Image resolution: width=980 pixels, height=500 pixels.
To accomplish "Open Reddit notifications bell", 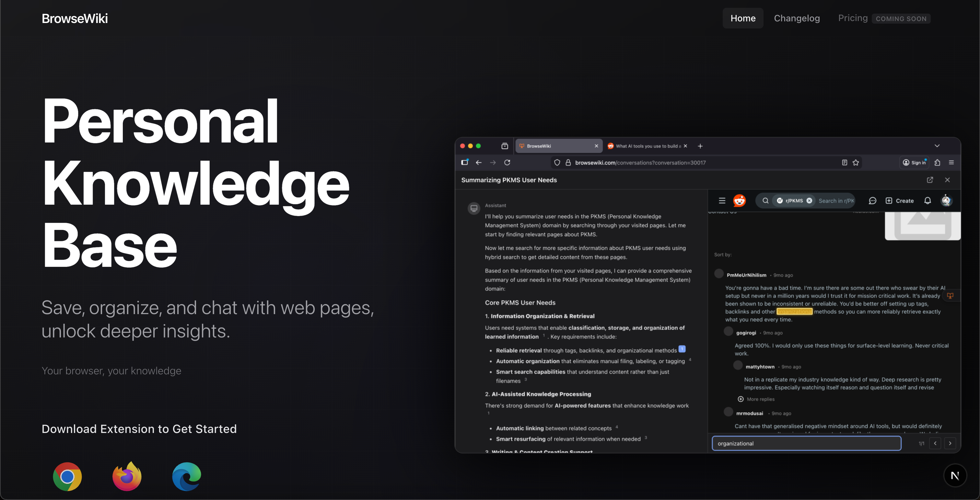I will pyautogui.click(x=927, y=201).
